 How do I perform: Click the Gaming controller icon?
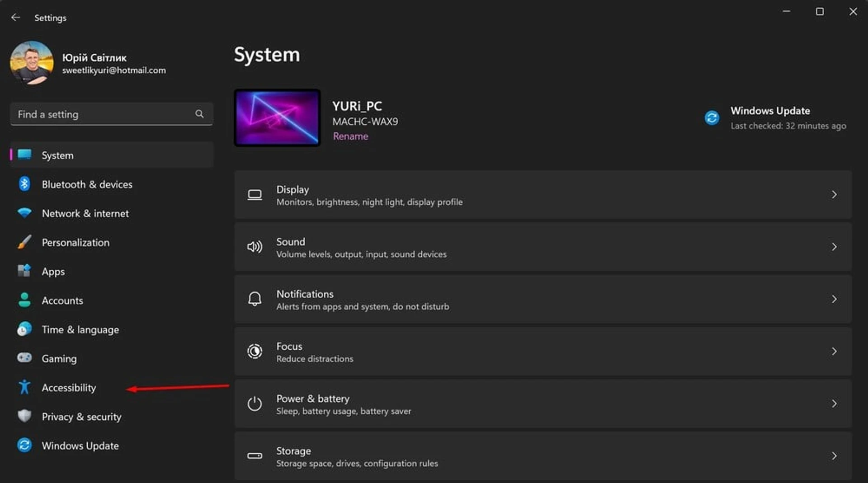[x=24, y=358]
